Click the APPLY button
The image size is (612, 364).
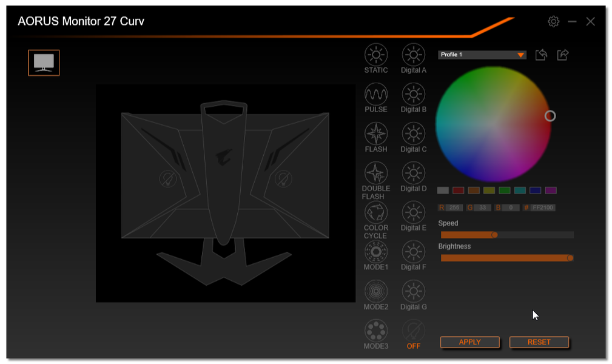point(470,342)
